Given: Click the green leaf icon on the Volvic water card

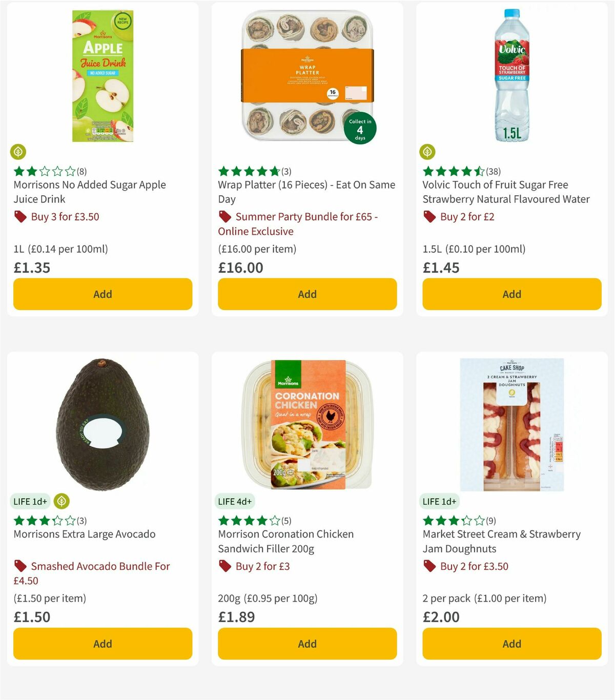Looking at the screenshot, I should click(x=427, y=152).
